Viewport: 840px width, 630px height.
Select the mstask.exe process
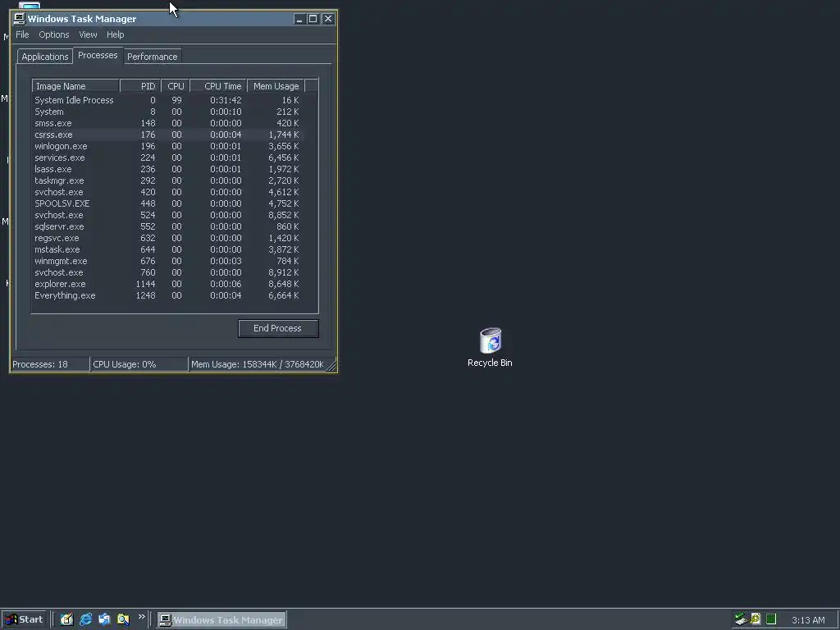click(x=167, y=249)
